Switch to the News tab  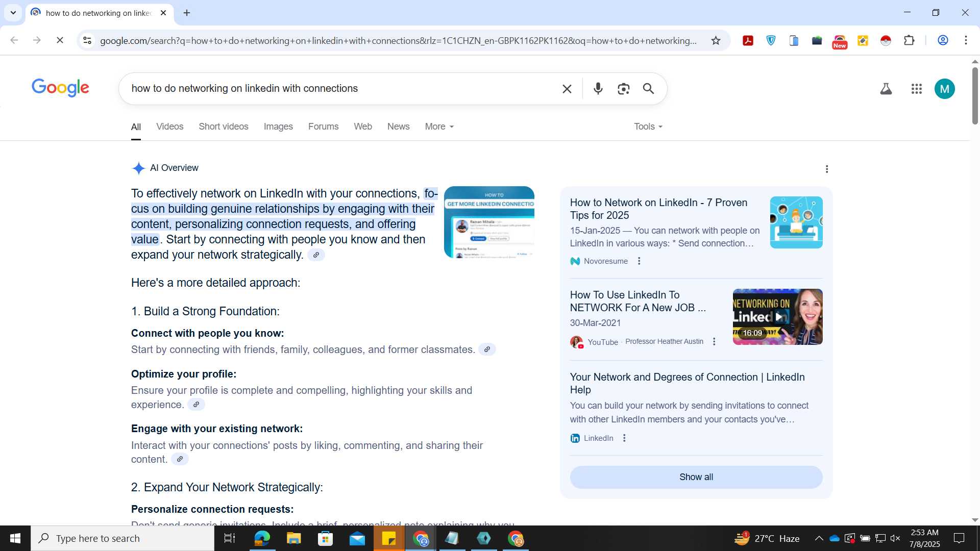(x=398, y=127)
